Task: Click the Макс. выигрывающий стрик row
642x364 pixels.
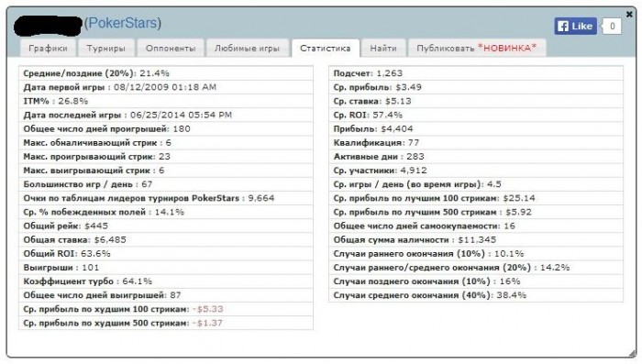Action: coord(166,171)
